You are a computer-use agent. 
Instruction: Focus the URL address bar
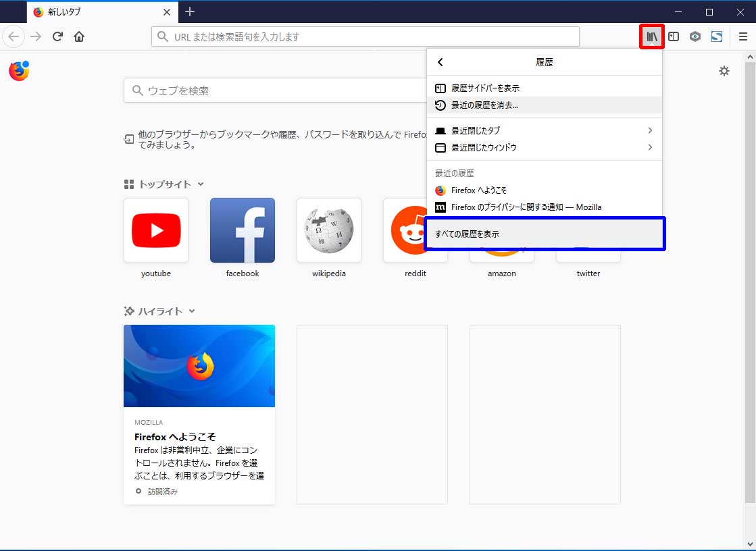[x=366, y=36]
